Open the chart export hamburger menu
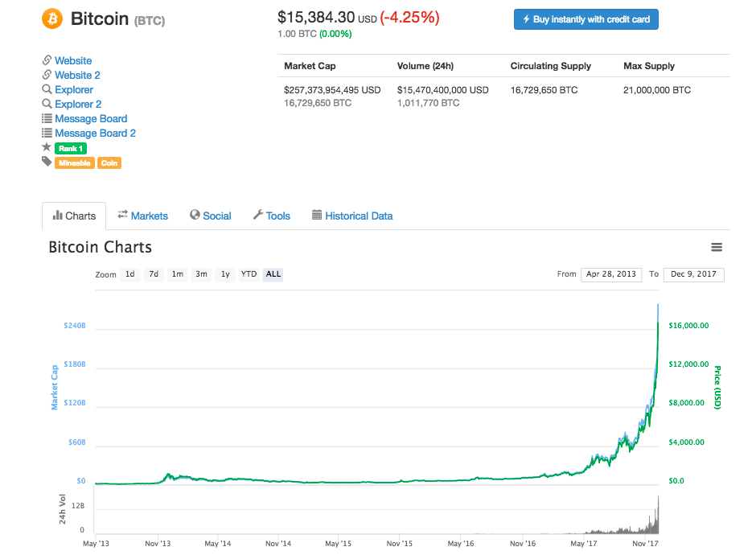756x555 pixels. [x=717, y=248]
